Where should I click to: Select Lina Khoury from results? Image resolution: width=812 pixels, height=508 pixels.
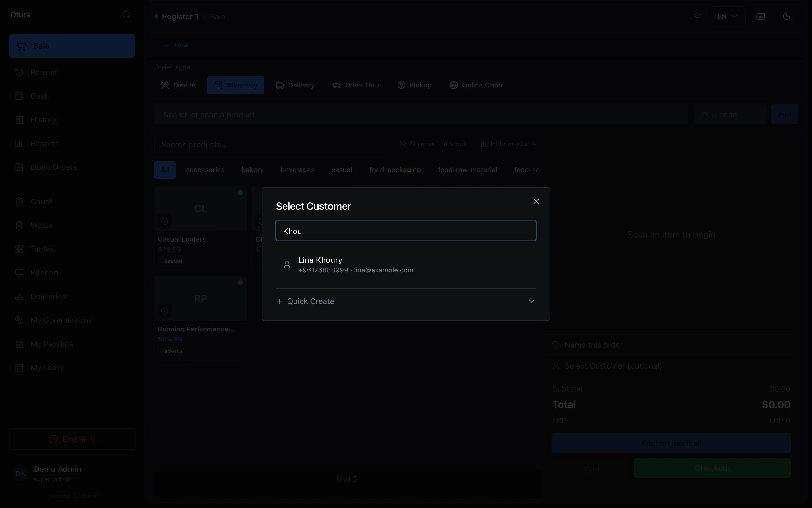(x=406, y=265)
